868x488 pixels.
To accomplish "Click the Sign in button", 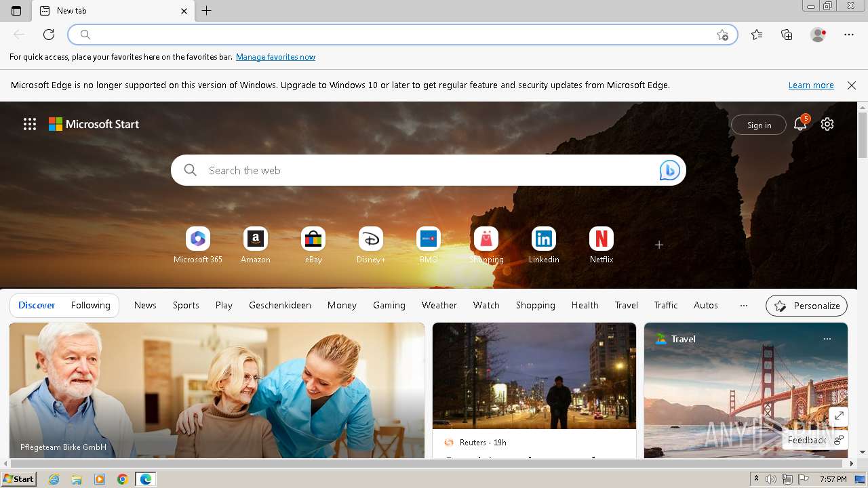I will click(x=759, y=125).
